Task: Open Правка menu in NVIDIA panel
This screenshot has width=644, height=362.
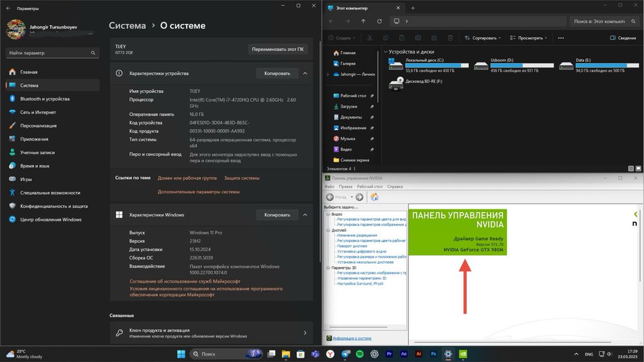Action: [x=345, y=187]
